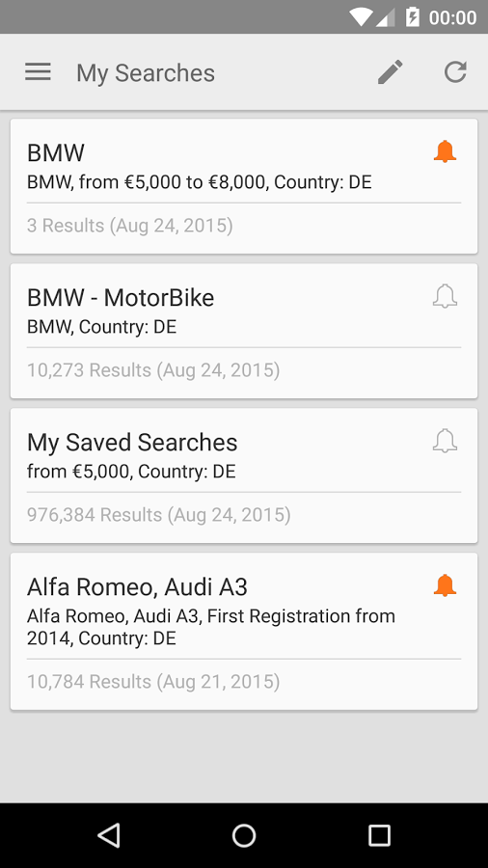Open the hamburger navigation menu

pos(38,72)
